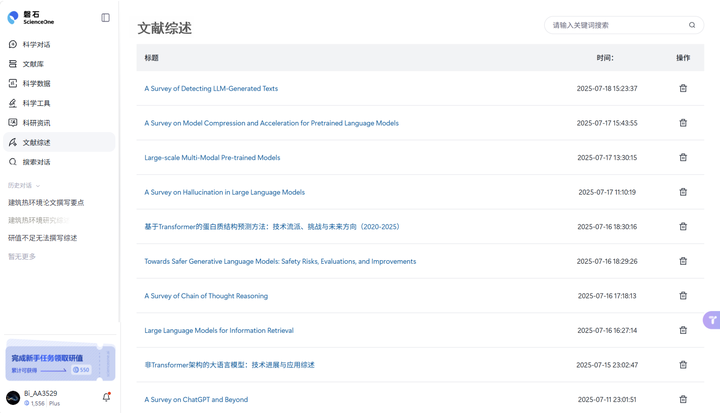
Task: Click timestamp 2025-07-17 13:30:15
Action: [x=607, y=158]
